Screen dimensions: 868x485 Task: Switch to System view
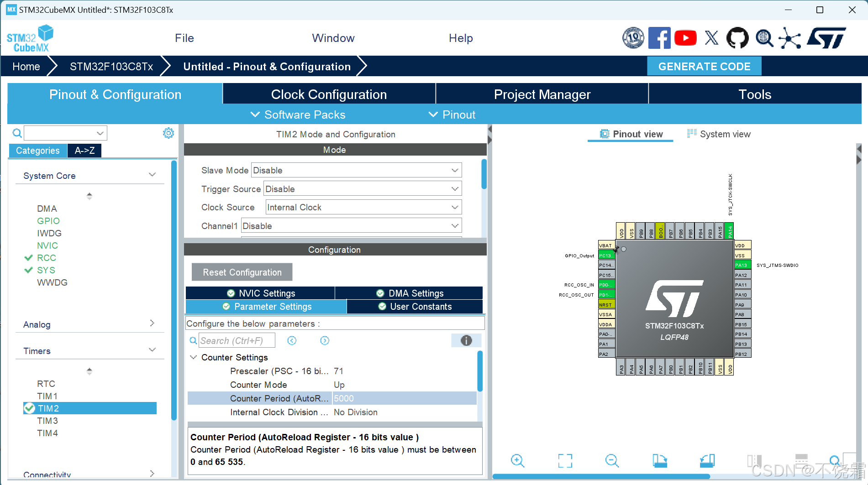[719, 134]
